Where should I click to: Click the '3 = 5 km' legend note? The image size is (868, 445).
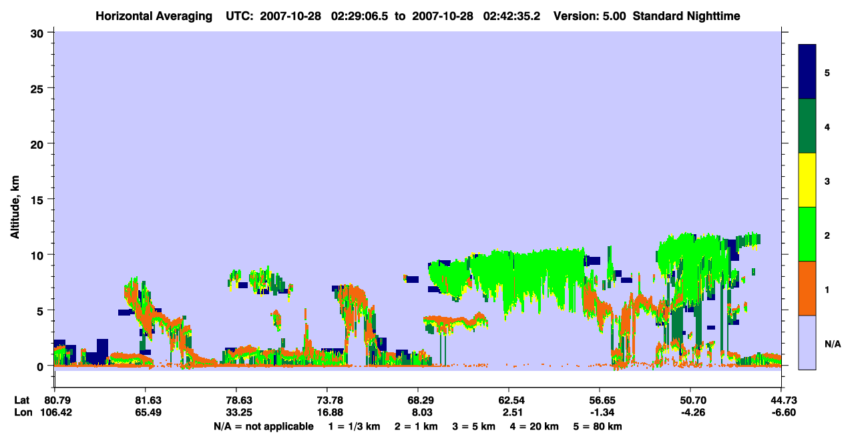[475, 426]
